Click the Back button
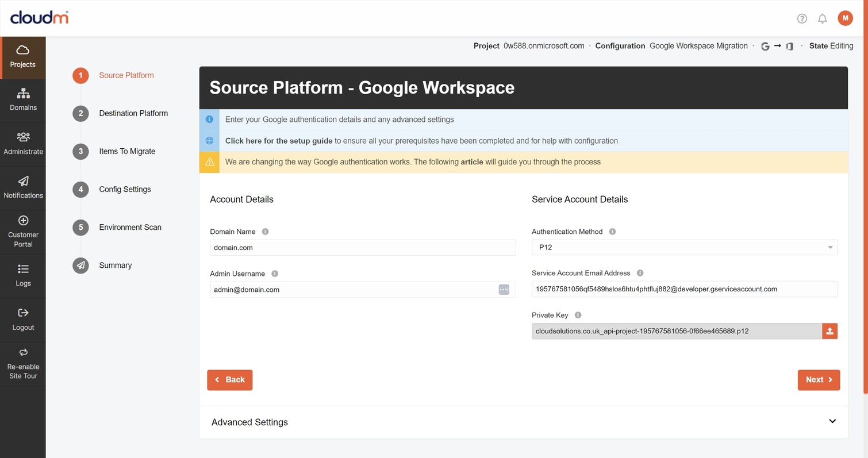The height and width of the screenshot is (458, 868). coord(230,380)
